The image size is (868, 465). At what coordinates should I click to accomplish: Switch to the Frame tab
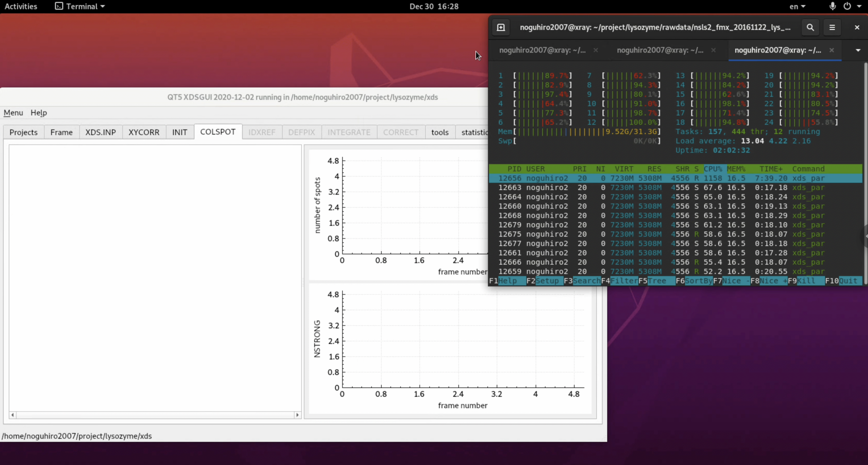coord(61,132)
